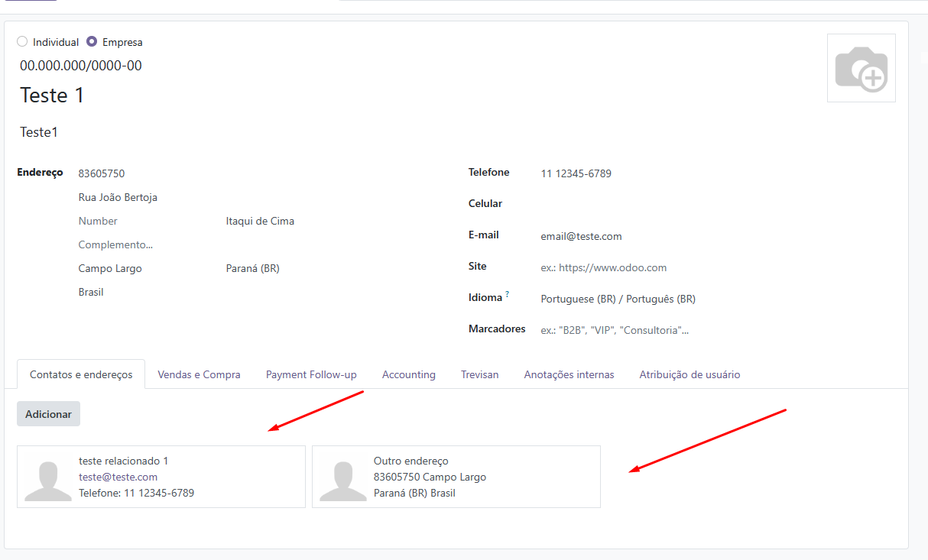Click the Marcadores field label

[x=497, y=329]
